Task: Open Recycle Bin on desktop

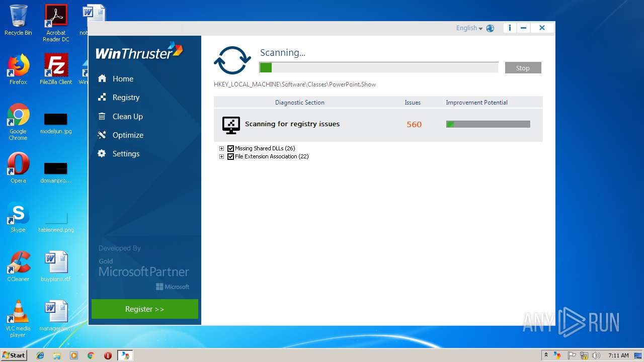Action: 18,20
